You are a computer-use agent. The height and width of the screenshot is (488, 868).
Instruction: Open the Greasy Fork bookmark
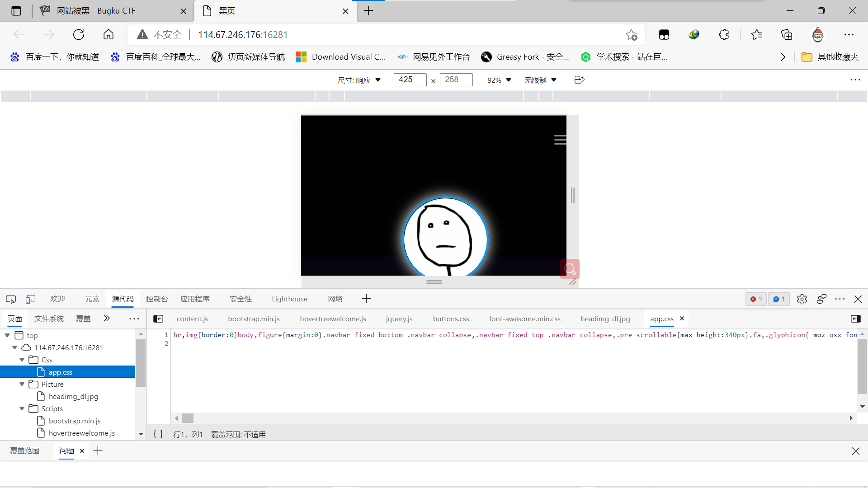coord(525,57)
